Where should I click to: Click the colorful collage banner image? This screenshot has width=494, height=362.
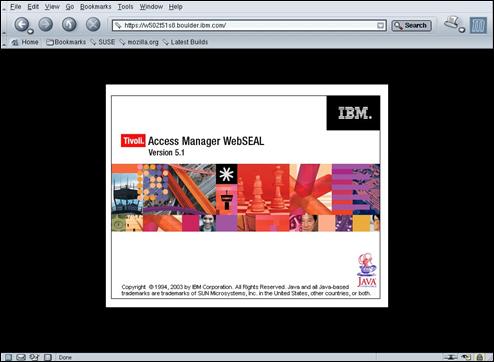click(246, 198)
